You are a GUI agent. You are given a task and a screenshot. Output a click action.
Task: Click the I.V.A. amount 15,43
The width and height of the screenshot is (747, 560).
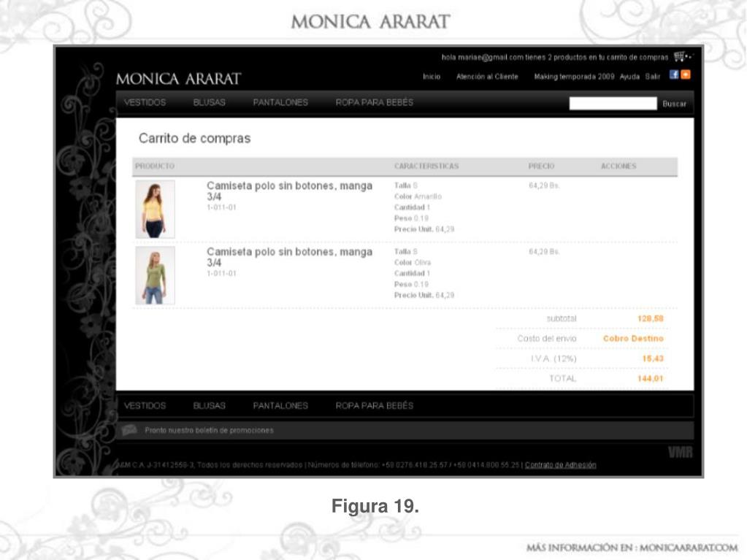coord(653,358)
